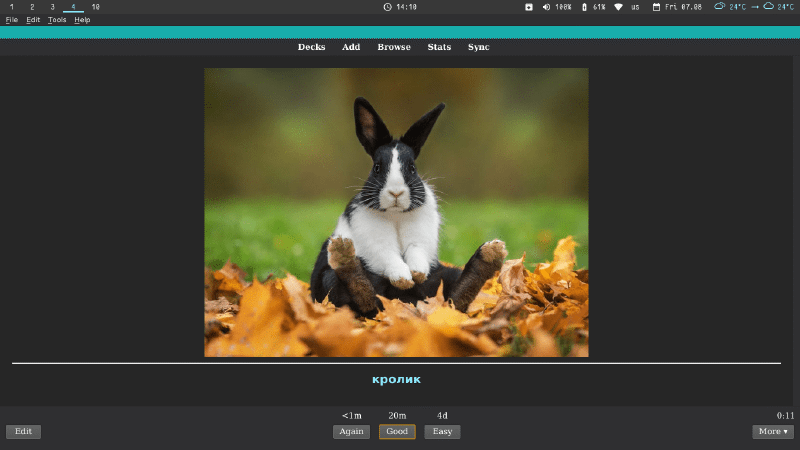Click the weather cloud icon
The width and height of the screenshot is (800, 450).
(719, 7)
